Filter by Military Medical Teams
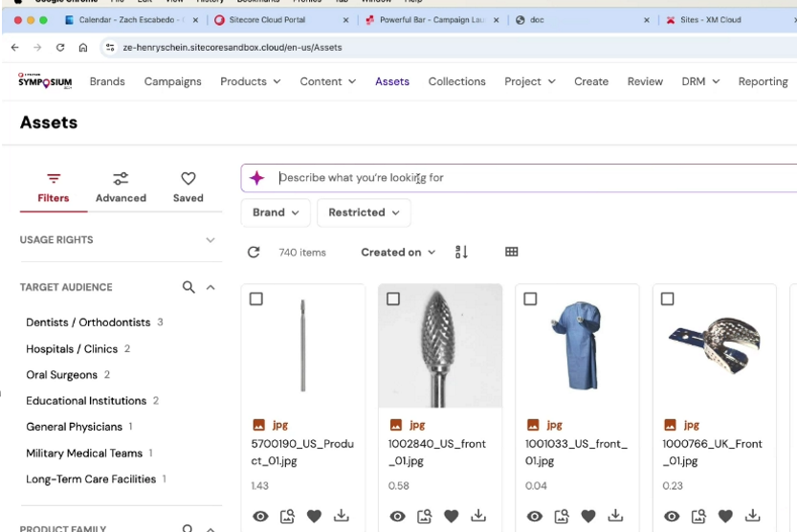Image resolution: width=797 pixels, height=532 pixels. [84, 454]
